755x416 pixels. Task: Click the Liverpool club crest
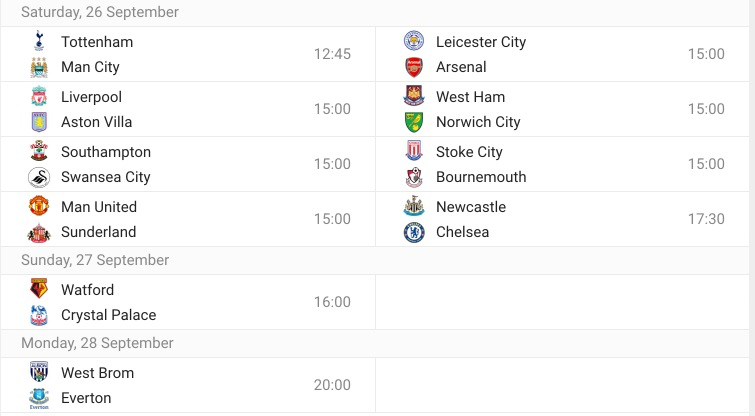[x=39, y=97]
